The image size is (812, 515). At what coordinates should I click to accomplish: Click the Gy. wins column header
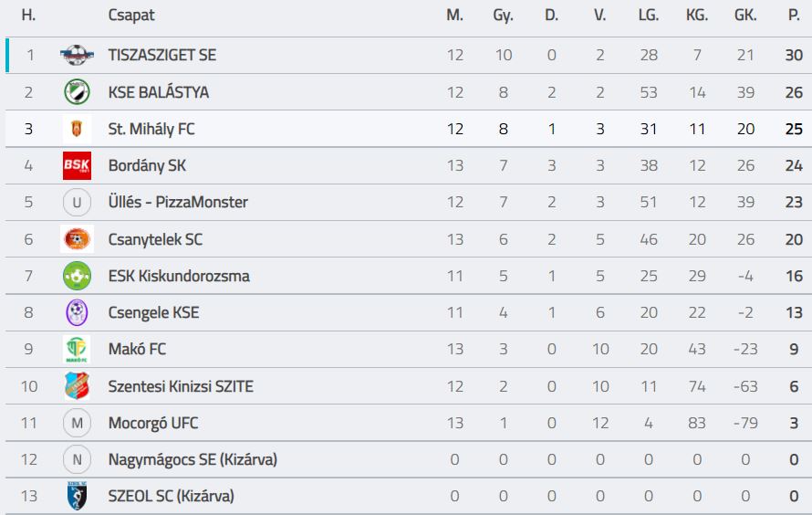point(503,15)
